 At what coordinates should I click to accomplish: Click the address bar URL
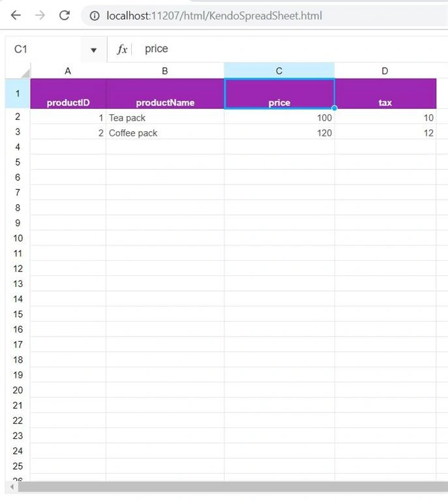[x=215, y=16]
